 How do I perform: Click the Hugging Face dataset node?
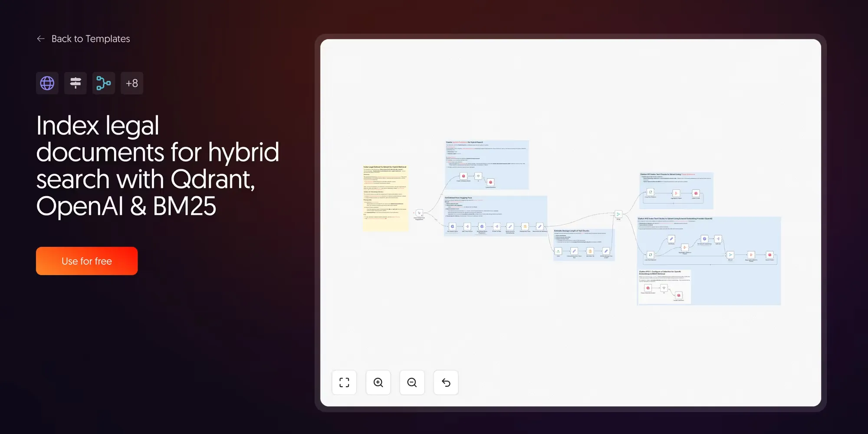tap(453, 227)
